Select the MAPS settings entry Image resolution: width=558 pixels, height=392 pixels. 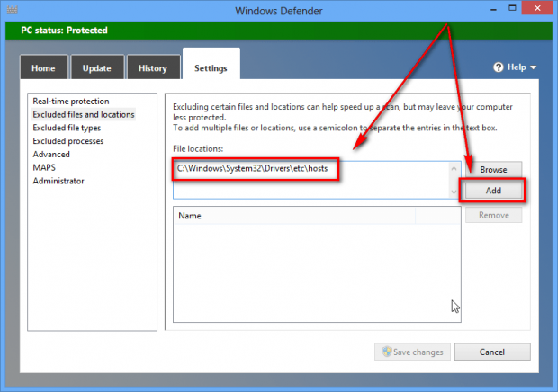tap(44, 167)
